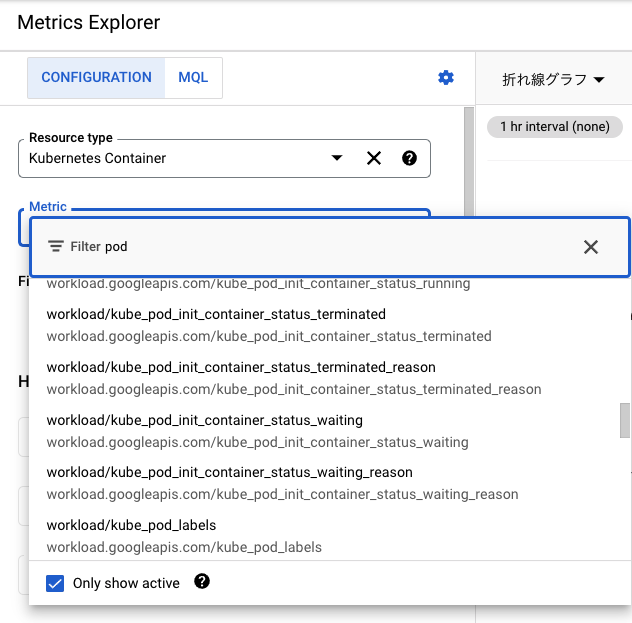
Task: Switch to the MQL tab
Action: [x=193, y=77]
